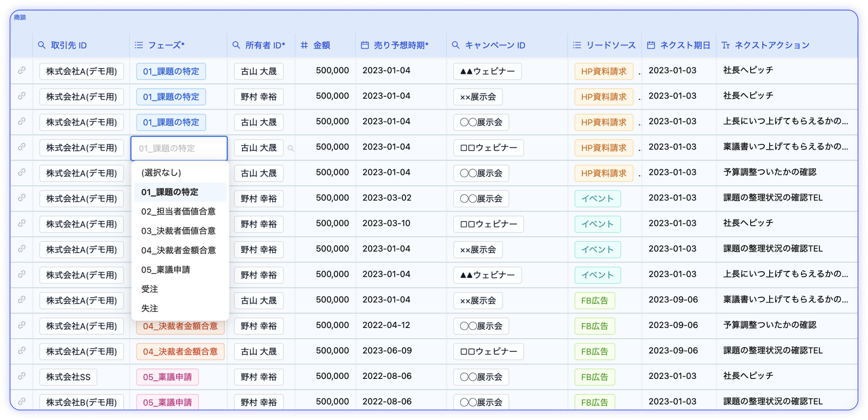Click 04_決裁者金額合意 tag in row dated 2023-06-09
Viewport: 868px width, 420px height.
181,351
